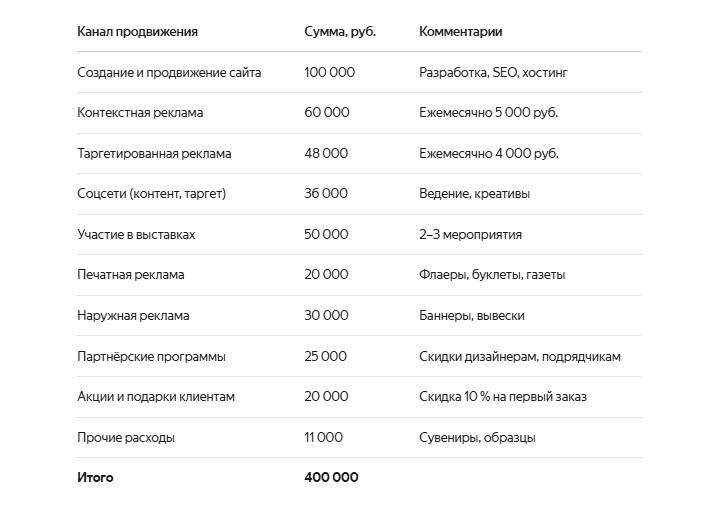The height and width of the screenshot is (507, 720).
Task: Click the '2–3 мероприятия' comment cell
Action: click(470, 235)
